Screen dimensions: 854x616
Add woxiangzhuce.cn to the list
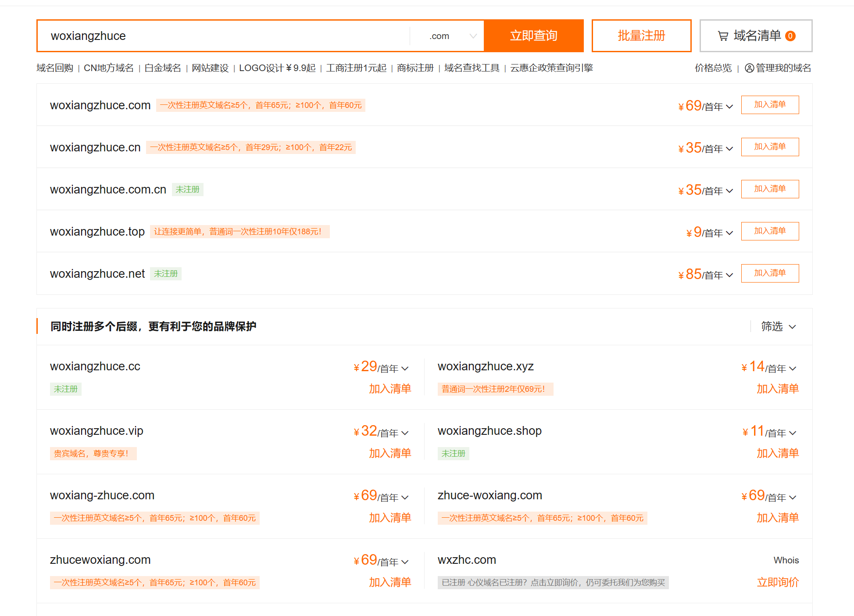tap(770, 147)
